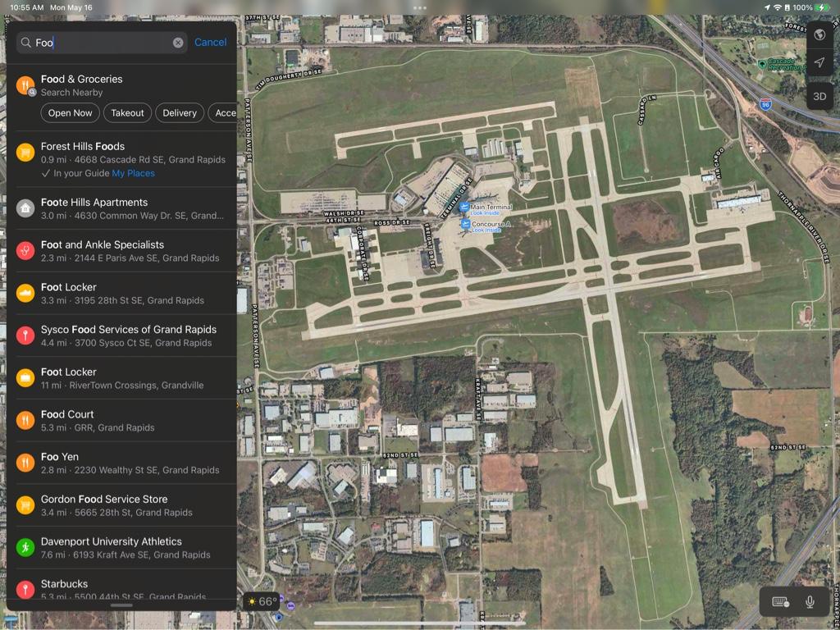Open Foot and Ankle Specialists result
This screenshot has width=840, height=630.
click(x=122, y=251)
